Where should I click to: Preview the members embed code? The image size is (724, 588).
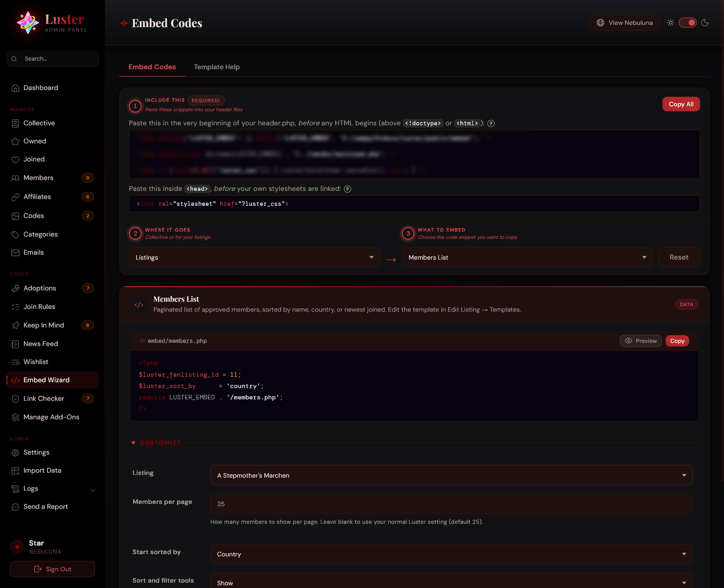pyautogui.click(x=641, y=341)
